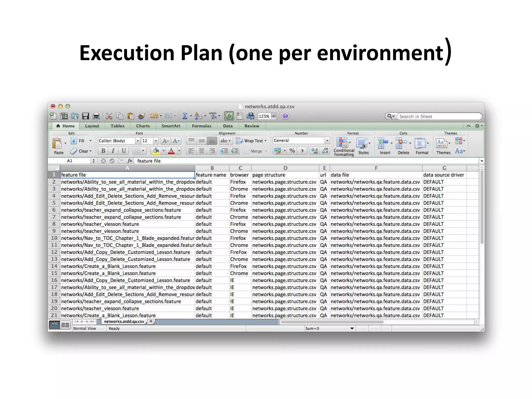Add a new sheet with plus button
This screenshot has width=532, height=399.
pyautogui.click(x=151, y=321)
